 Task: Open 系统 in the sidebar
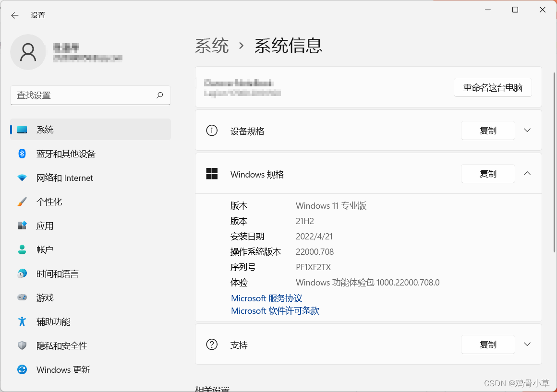[x=91, y=130]
